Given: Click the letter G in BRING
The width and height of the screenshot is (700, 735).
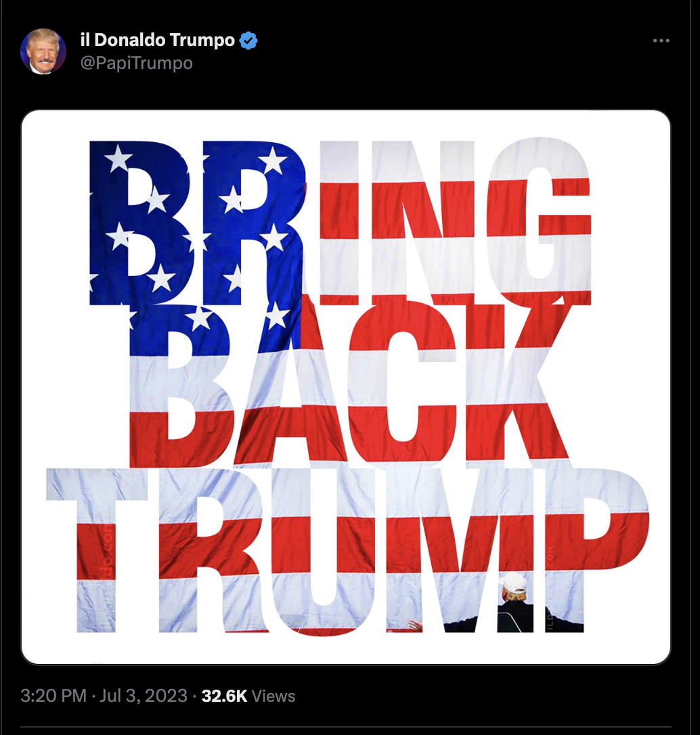Looking at the screenshot, I should coord(539,221).
